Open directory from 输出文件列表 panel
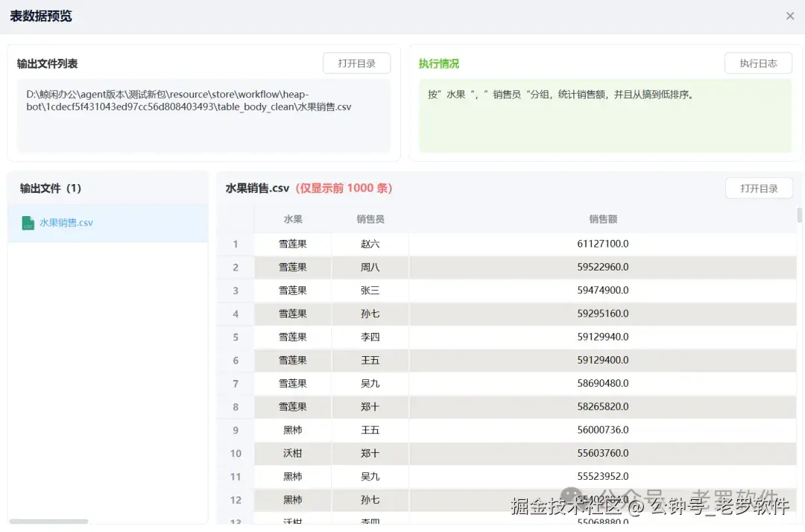The height and width of the screenshot is (532, 805). point(356,63)
